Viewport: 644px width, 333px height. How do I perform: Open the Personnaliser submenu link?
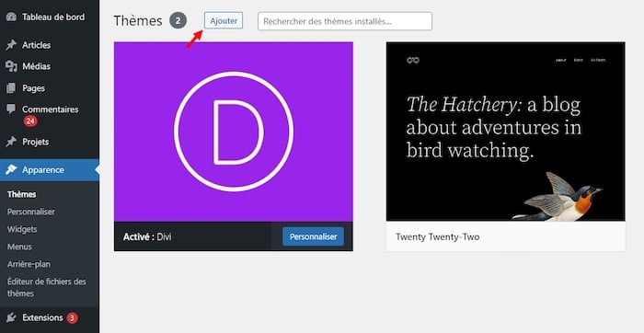point(30,212)
